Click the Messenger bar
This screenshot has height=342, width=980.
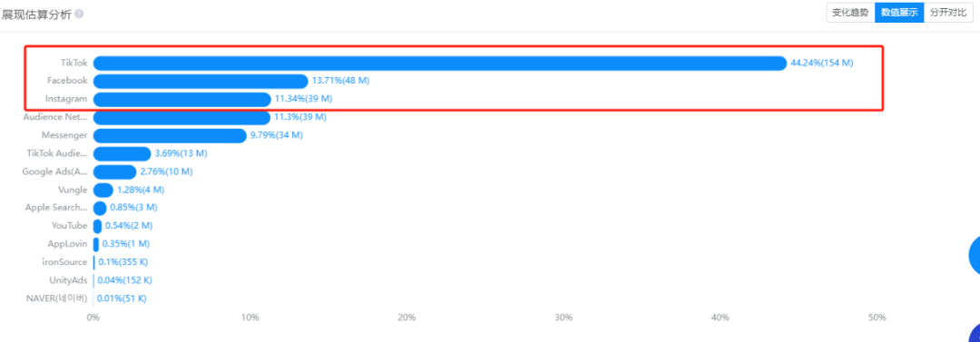click(x=170, y=135)
